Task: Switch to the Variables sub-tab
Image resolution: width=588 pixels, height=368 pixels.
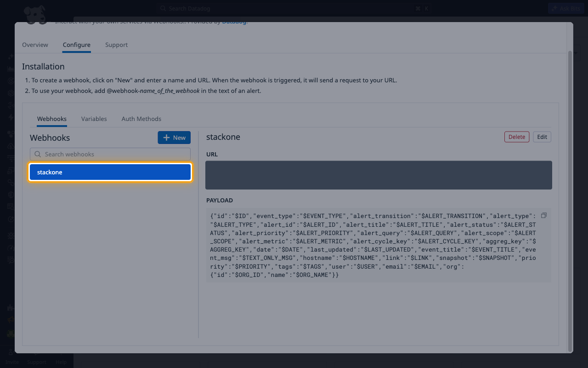Action: click(x=94, y=119)
